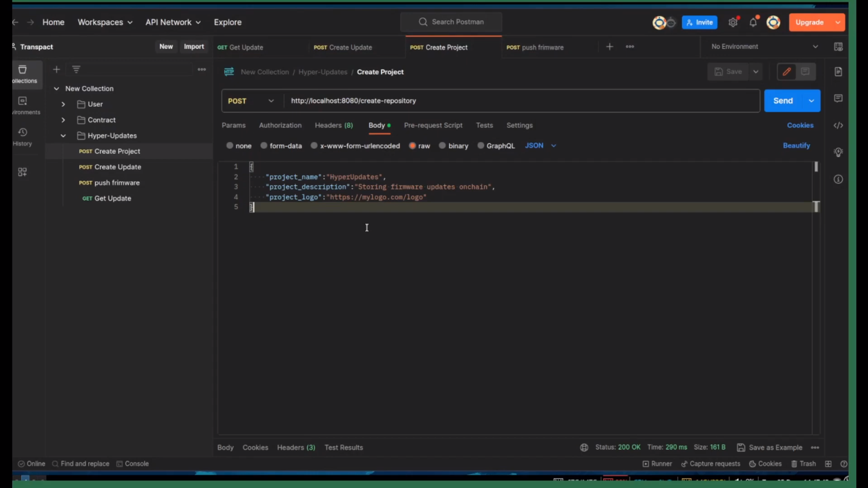Open the new tab plus icon

[610, 47]
